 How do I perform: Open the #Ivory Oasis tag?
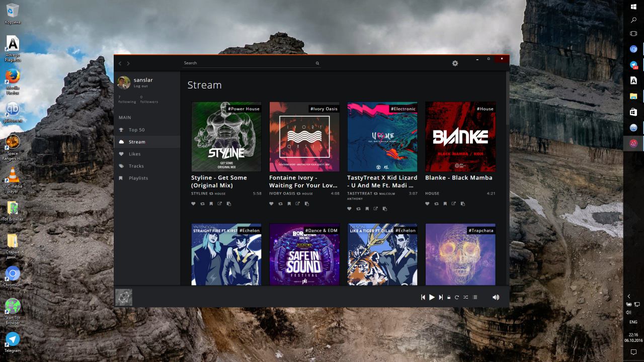pyautogui.click(x=324, y=109)
